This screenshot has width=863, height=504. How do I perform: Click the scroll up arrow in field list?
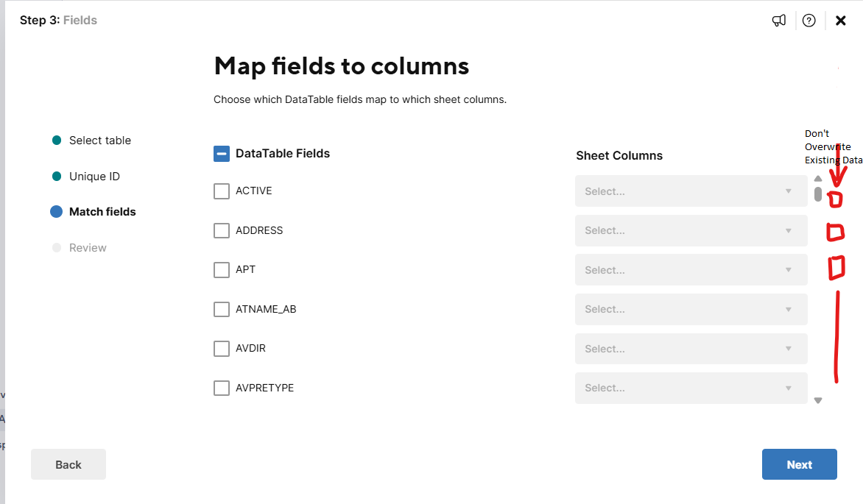pyautogui.click(x=818, y=178)
